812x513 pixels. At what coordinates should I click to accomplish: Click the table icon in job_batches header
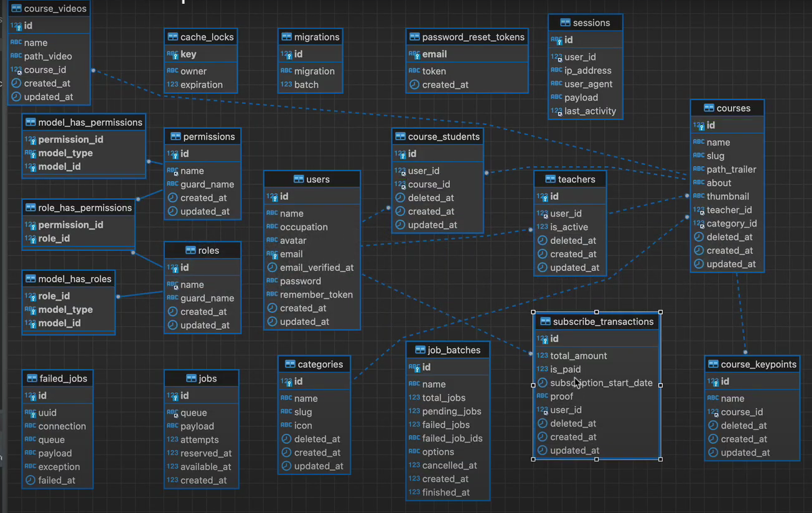(420, 351)
